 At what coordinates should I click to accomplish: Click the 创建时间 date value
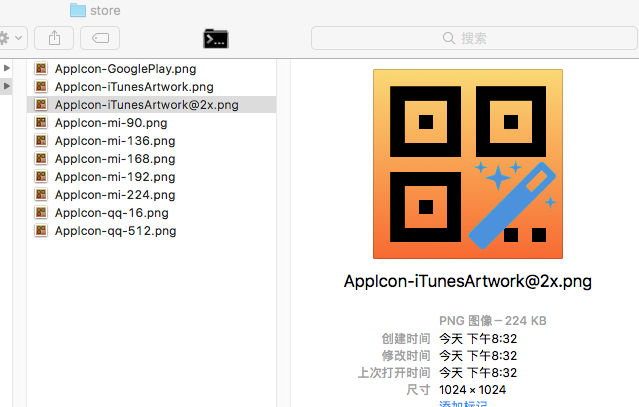pos(478,339)
